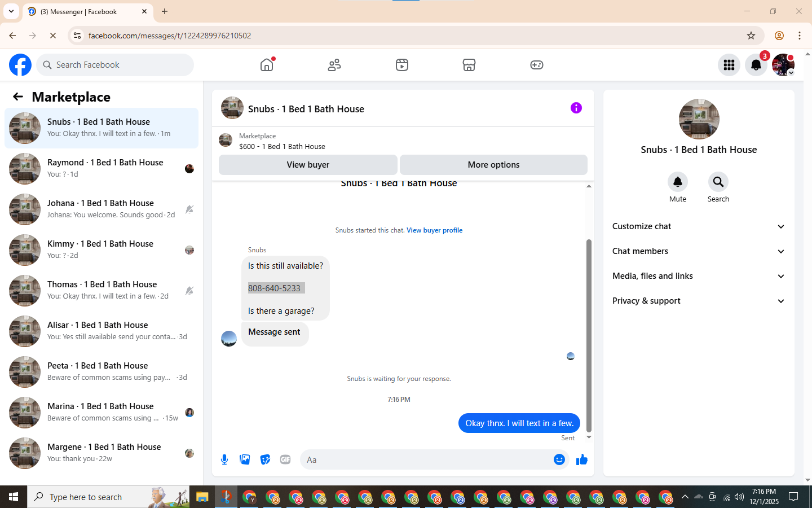
Task: Open the Thomas conversation
Action: (101, 291)
